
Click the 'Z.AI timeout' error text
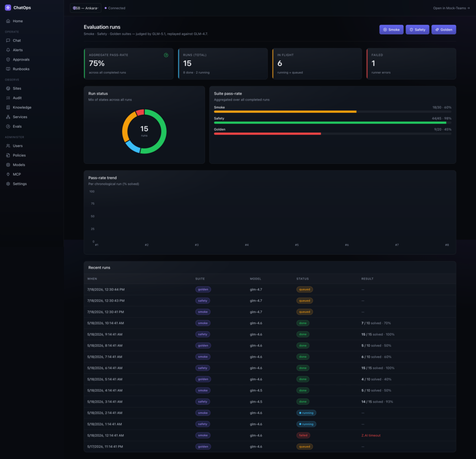[371, 435]
